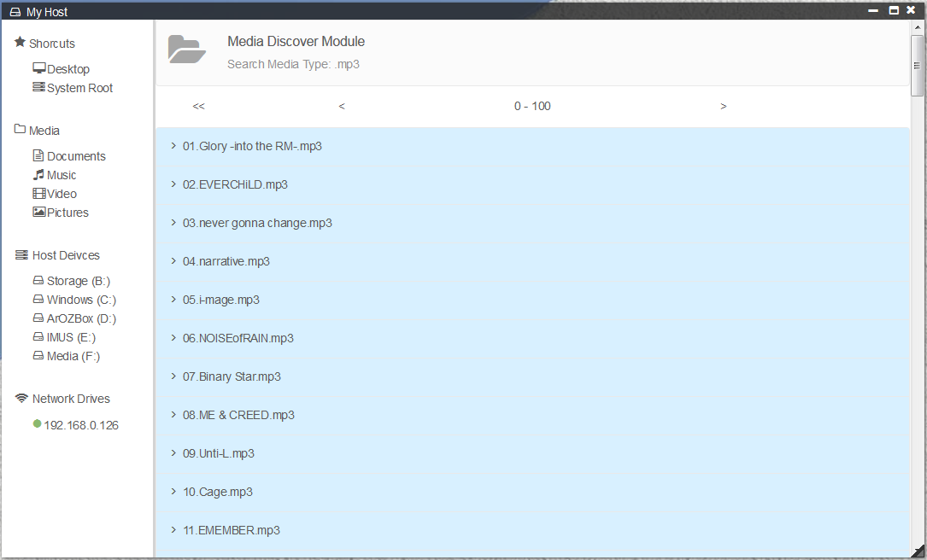Screen dimensions: 927x560
Task: Open the Storage (B:) drive
Action: pos(78,281)
